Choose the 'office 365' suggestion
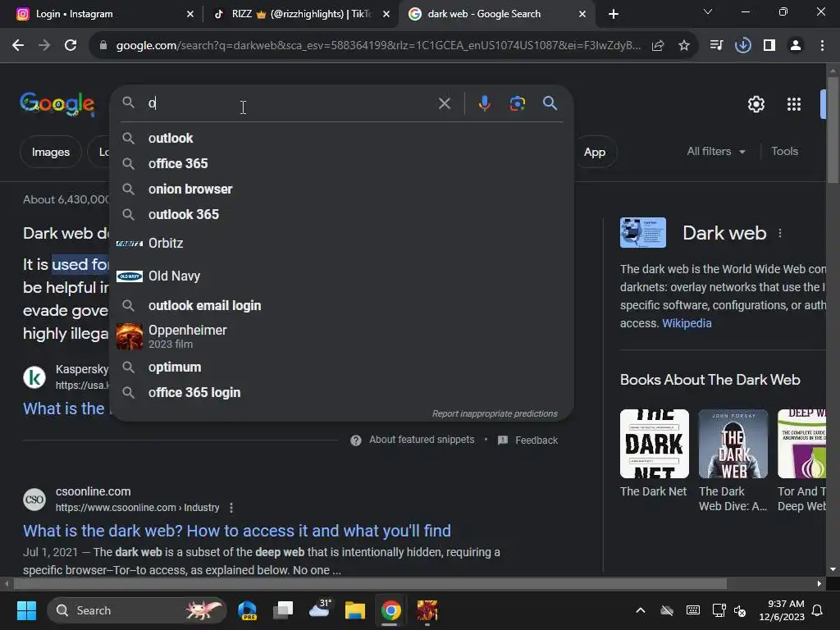 click(341, 163)
